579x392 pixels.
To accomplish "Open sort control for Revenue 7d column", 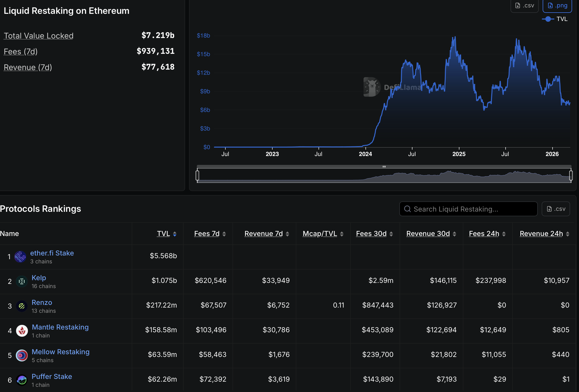I will tap(288, 234).
